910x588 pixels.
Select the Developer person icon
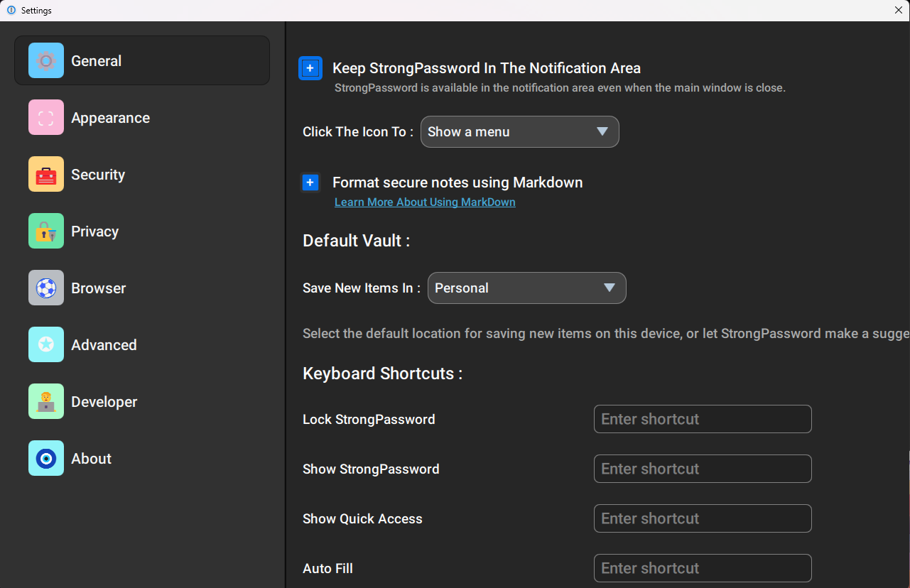coord(46,401)
